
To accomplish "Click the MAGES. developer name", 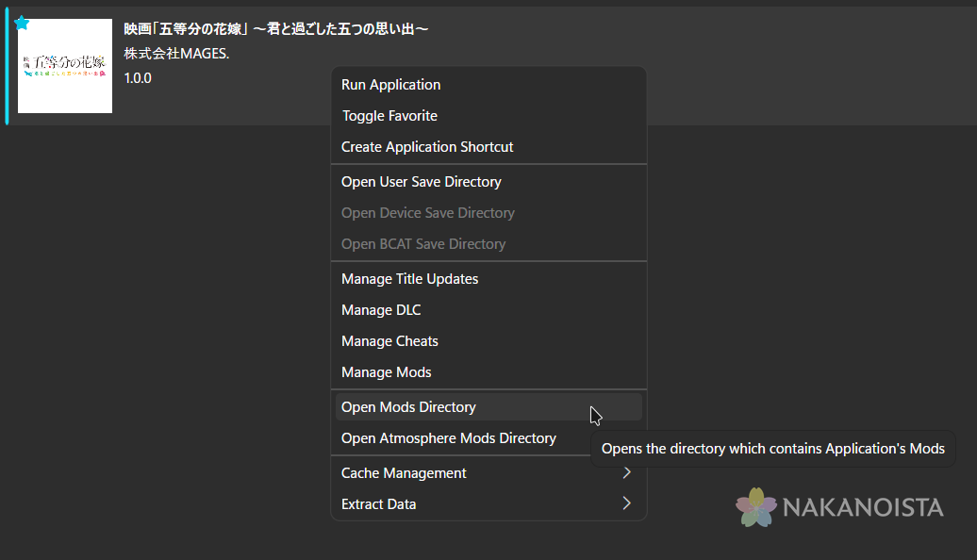I will 176,54.
